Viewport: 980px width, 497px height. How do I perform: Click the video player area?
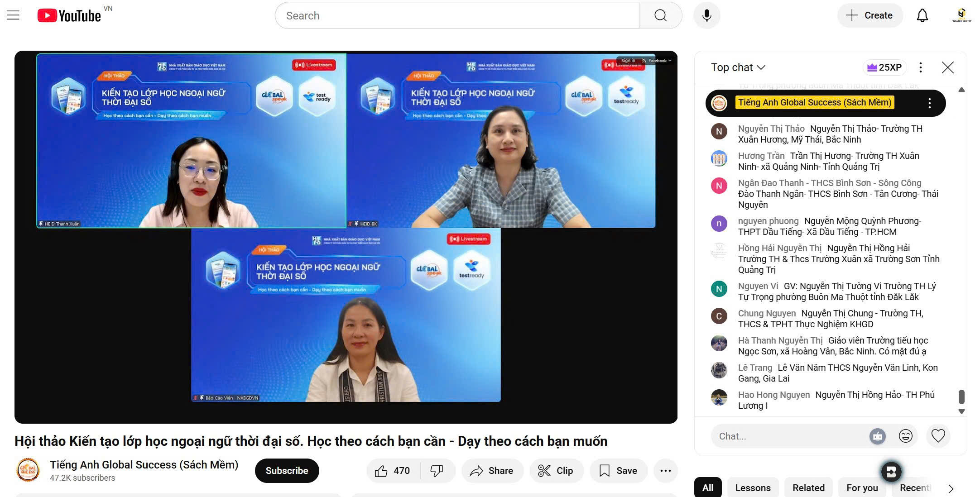(346, 237)
